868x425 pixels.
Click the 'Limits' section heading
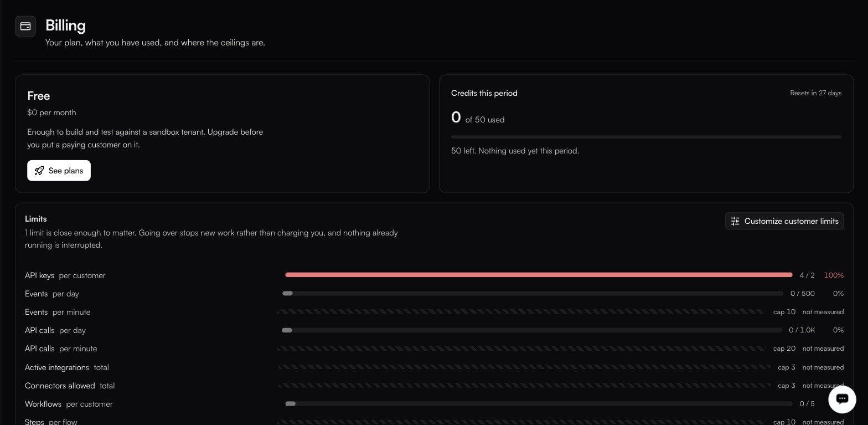coord(36,219)
